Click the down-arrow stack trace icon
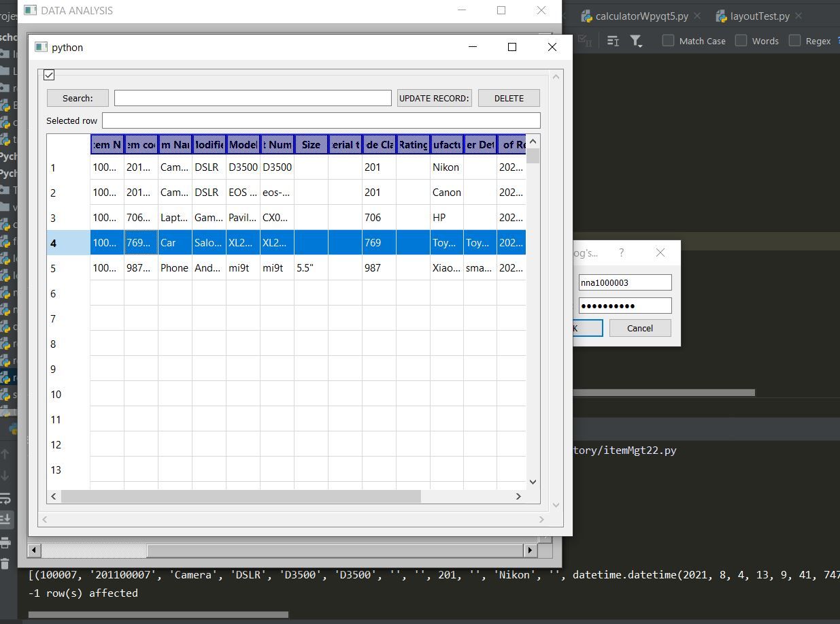 (5, 474)
